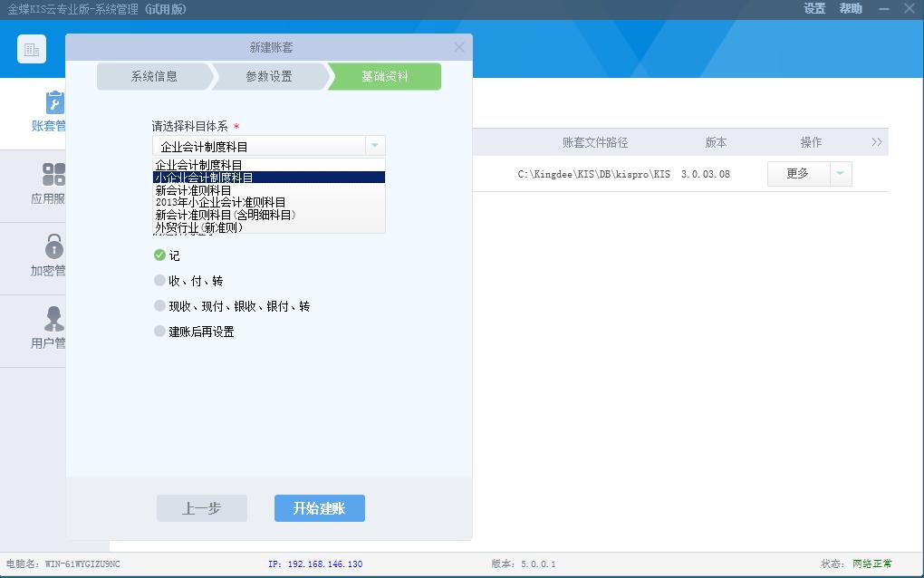Open 加密管理 via the lock icon
Image resolution: width=924 pixels, height=578 pixels.
[54, 258]
